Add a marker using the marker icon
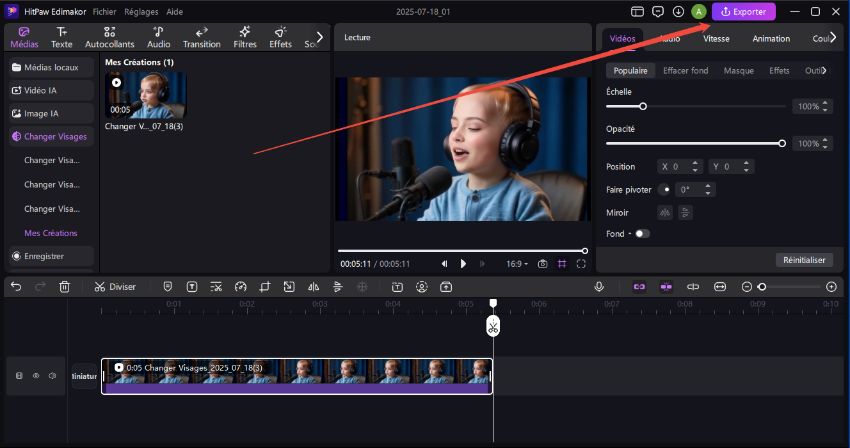850x448 pixels. point(168,286)
